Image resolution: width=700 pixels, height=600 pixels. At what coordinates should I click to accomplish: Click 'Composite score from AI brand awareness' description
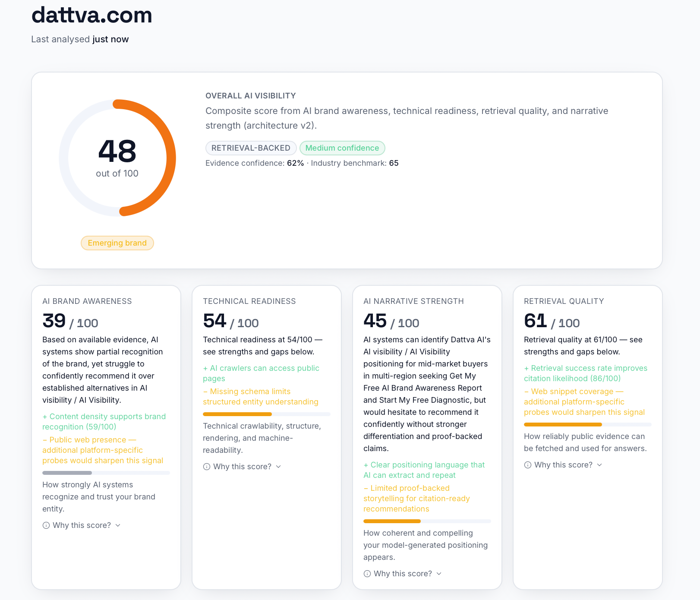tap(407, 118)
